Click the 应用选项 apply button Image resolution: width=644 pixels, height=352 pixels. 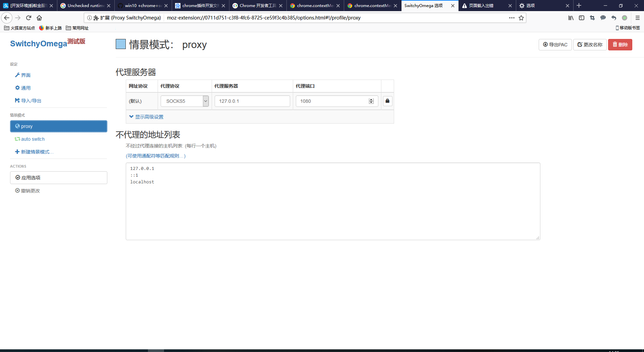coord(59,178)
